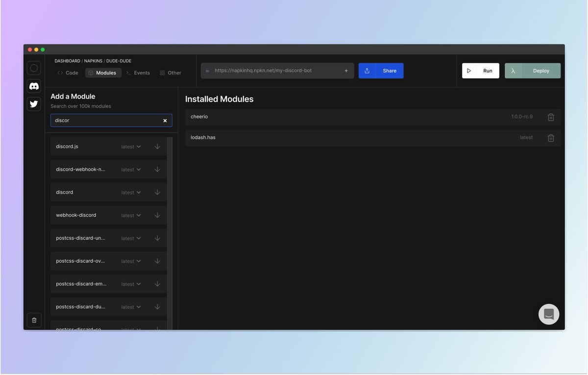The height and width of the screenshot is (375, 588).
Task: Delete the lodash.has module with trash icon
Action: (x=551, y=138)
